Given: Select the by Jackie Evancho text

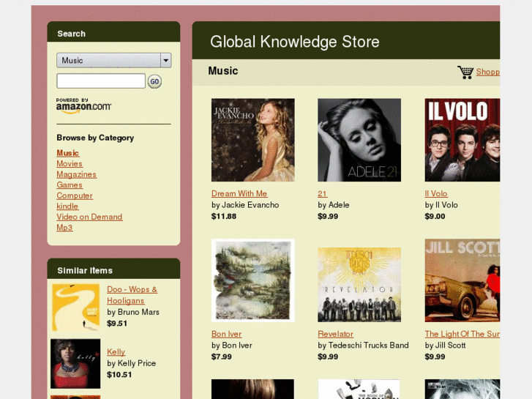Looking at the screenshot, I should pos(245,205).
